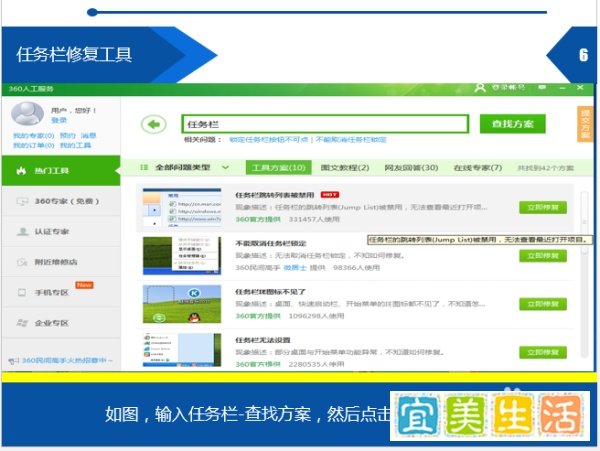Screen dimensions: 600x451
Task: Open the login account icon in title bar
Action: coord(480,88)
